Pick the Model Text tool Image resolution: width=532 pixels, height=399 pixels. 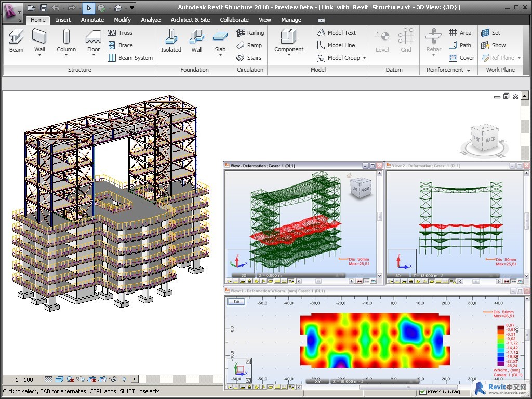pos(336,33)
